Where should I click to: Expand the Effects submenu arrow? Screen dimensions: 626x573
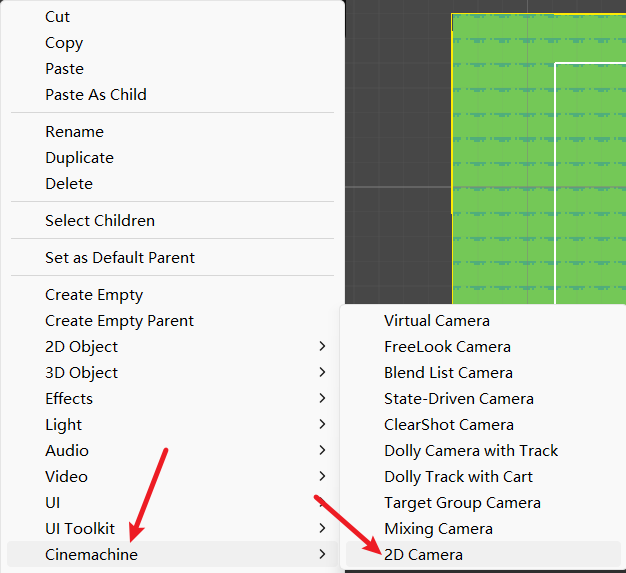(322, 399)
